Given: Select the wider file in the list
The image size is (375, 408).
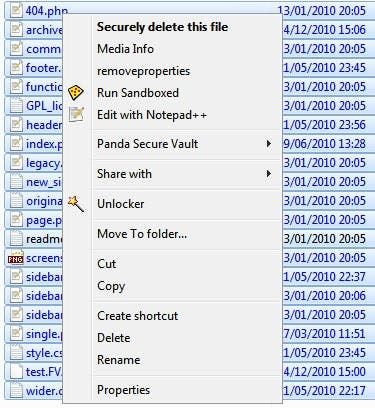Looking at the screenshot, I should point(35,391).
